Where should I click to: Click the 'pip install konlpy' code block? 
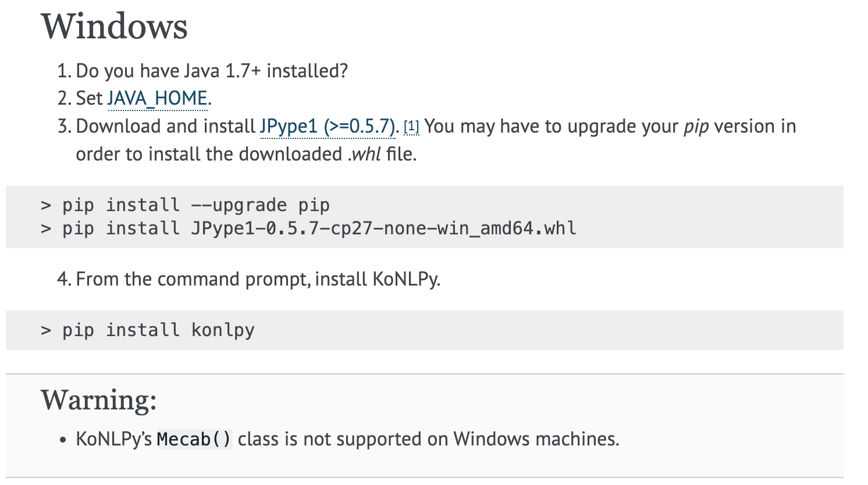pyautogui.click(x=425, y=330)
